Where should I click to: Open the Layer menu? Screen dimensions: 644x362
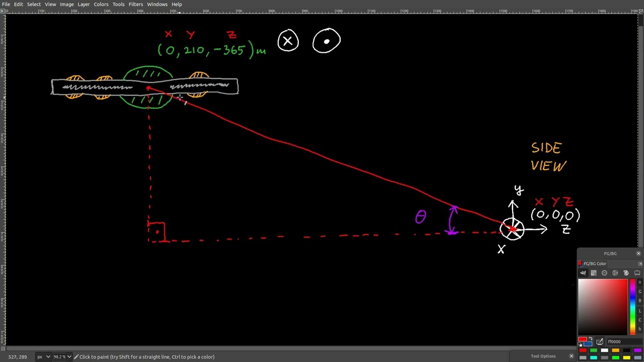click(x=84, y=4)
